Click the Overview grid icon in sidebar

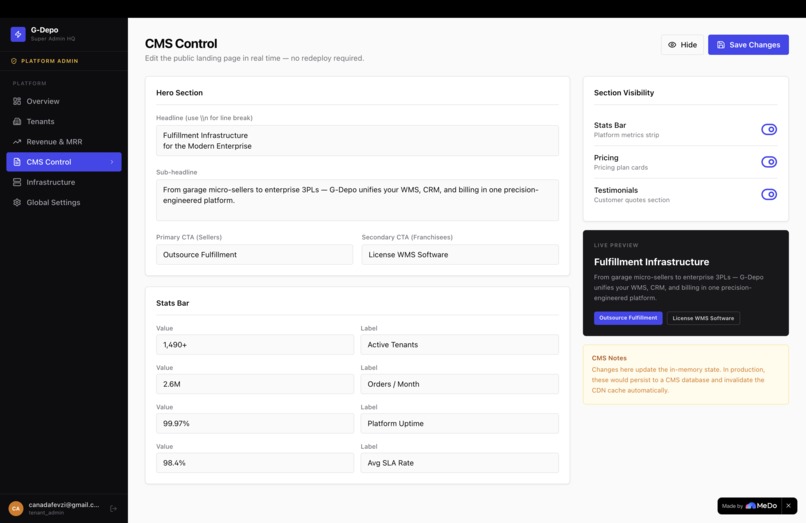(17, 101)
